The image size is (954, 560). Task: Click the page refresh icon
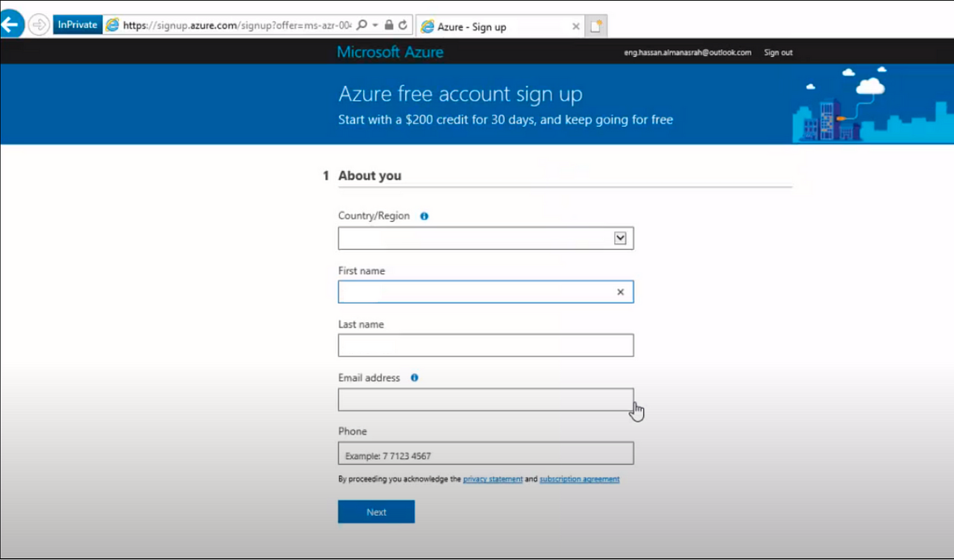pos(403,25)
